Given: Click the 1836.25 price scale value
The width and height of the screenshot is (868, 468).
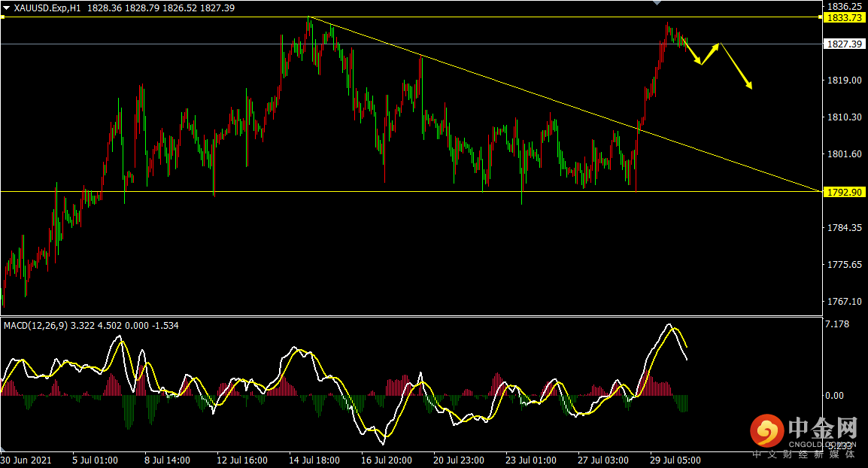Looking at the screenshot, I should pos(844,7).
